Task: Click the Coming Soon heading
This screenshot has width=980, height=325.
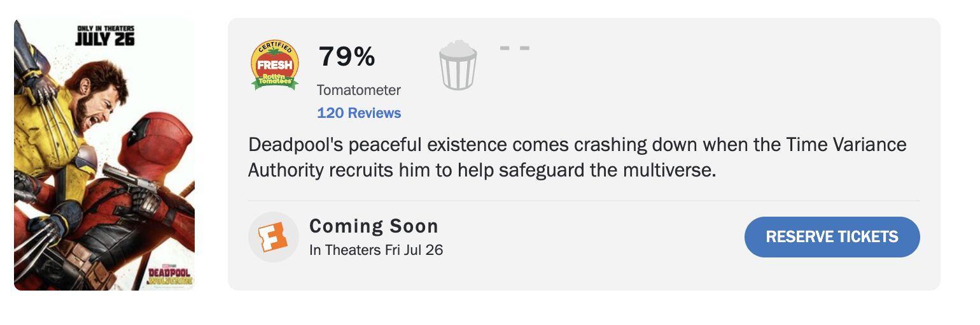Action: coord(374,226)
